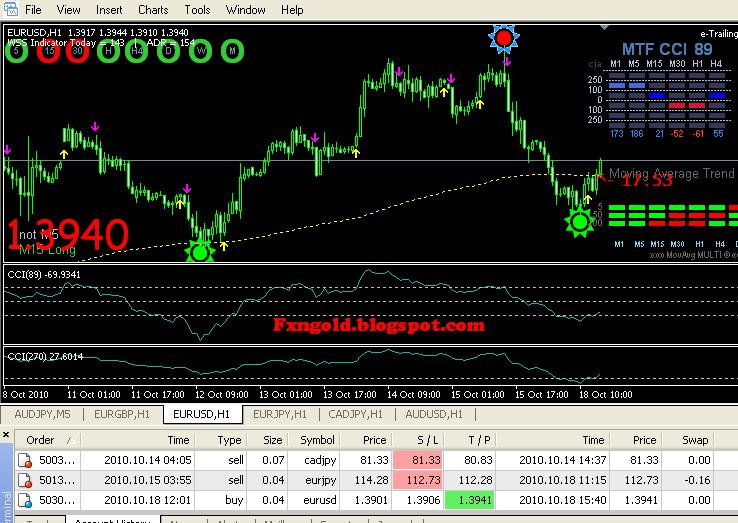The image size is (738, 523).
Task: Switch to the EURJPY,H1 chart tab
Action: [x=280, y=414]
